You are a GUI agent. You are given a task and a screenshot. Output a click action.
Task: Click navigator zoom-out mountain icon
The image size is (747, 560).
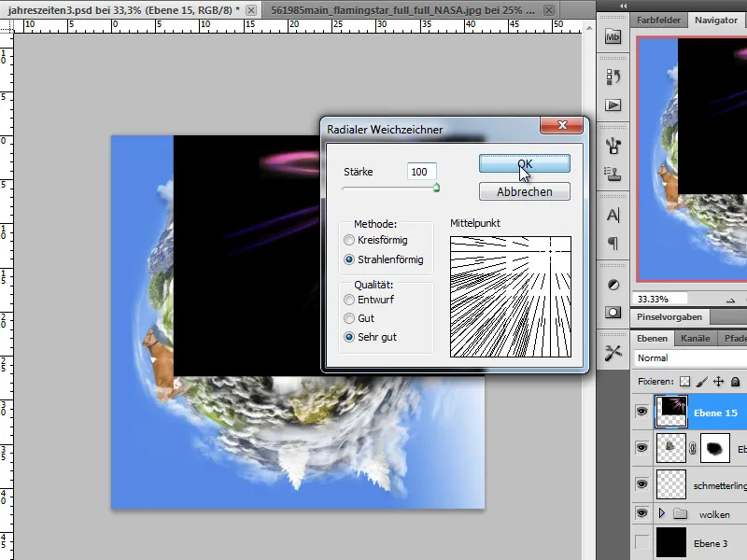coord(730,300)
